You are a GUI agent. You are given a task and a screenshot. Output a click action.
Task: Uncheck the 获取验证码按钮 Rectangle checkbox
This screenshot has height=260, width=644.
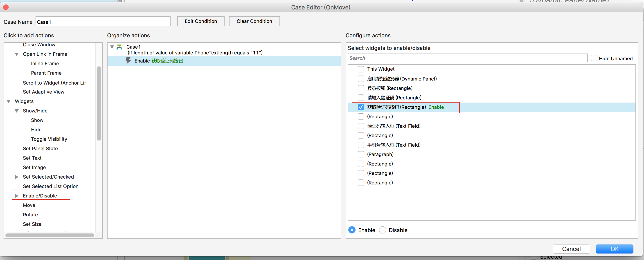[360, 107]
